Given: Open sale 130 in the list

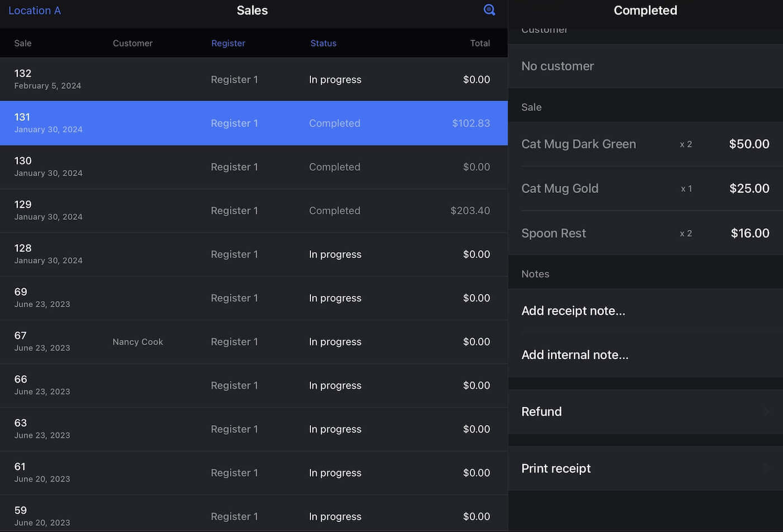Looking at the screenshot, I should point(253,167).
